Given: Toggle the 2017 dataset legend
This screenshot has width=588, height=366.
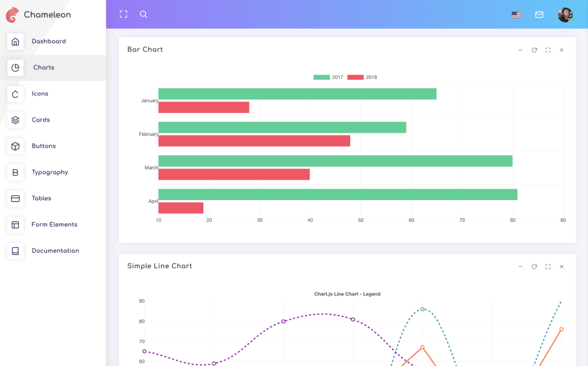Looking at the screenshot, I should (x=328, y=77).
